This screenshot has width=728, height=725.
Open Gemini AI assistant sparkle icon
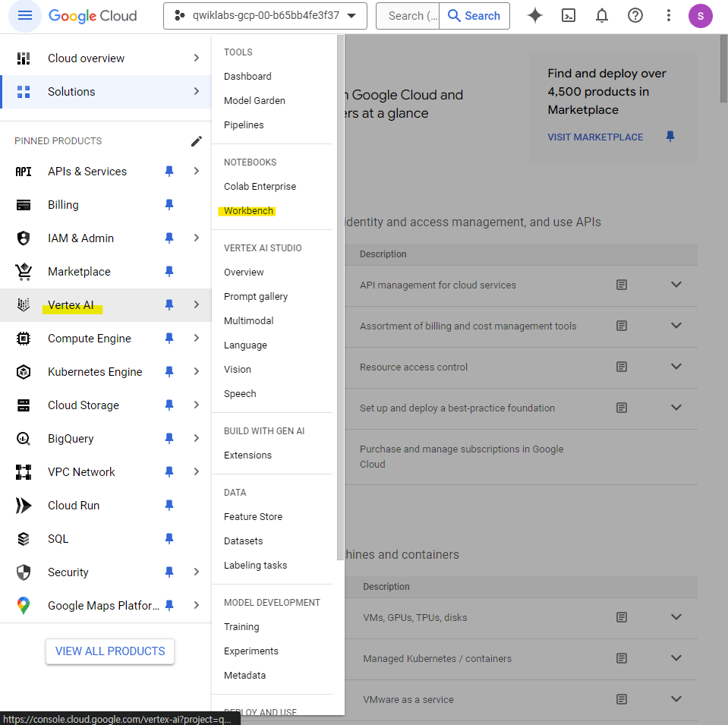[x=535, y=16]
